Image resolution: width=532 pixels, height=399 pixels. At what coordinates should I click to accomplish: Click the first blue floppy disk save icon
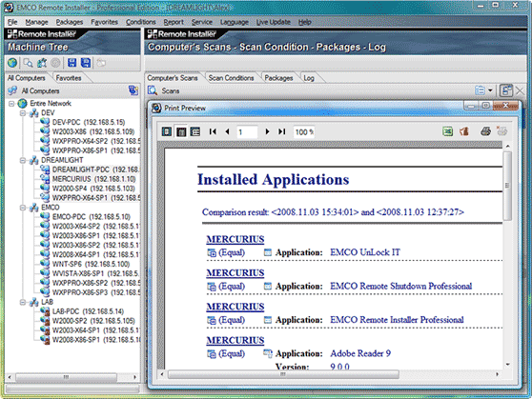click(x=72, y=63)
